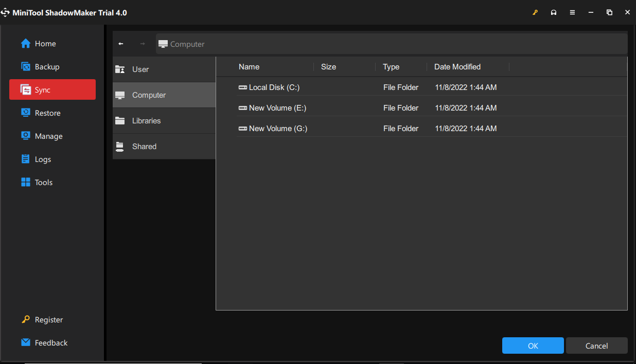The height and width of the screenshot is (364, 636).
Task: Open the Tools page
Action: click(x=44, y=183)
